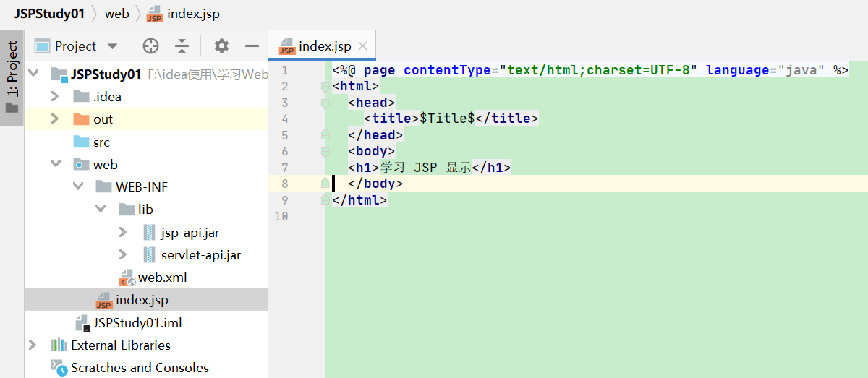Click fold end marker at line 8
The width and height of the screenshot is (868, 378).
point(325,184)
